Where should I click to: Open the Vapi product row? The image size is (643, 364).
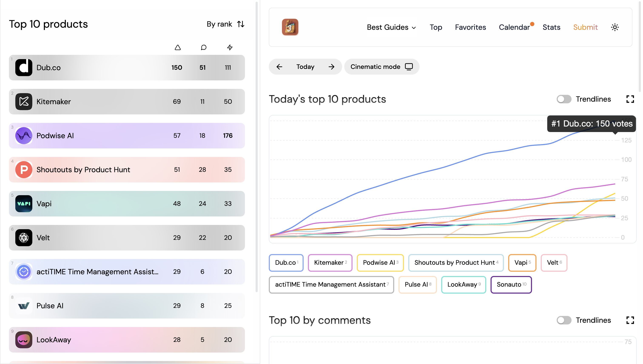coord(127,203)
